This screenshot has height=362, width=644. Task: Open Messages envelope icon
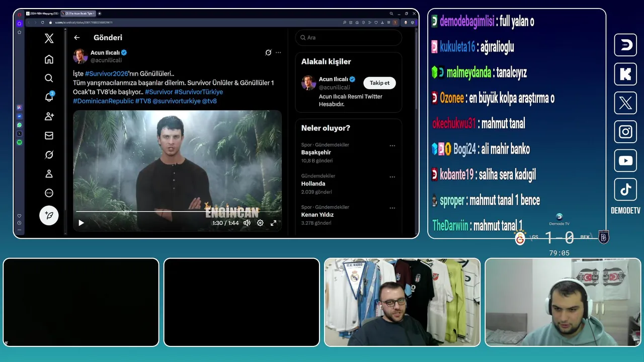[49, 135]
